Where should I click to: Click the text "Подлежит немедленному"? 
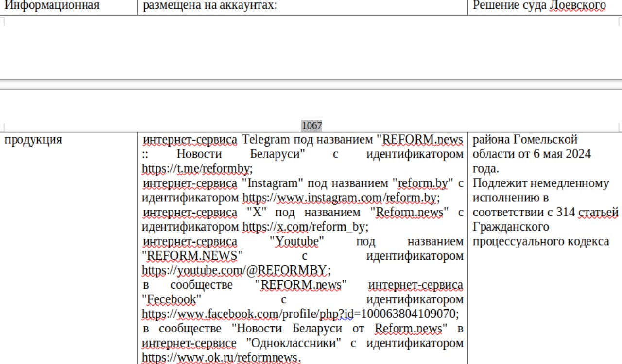541,183
